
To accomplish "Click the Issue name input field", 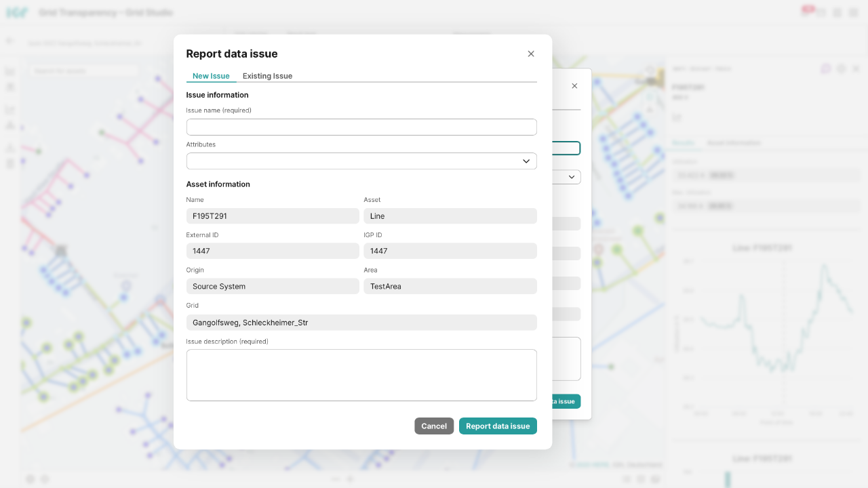I will coord(361,127).
